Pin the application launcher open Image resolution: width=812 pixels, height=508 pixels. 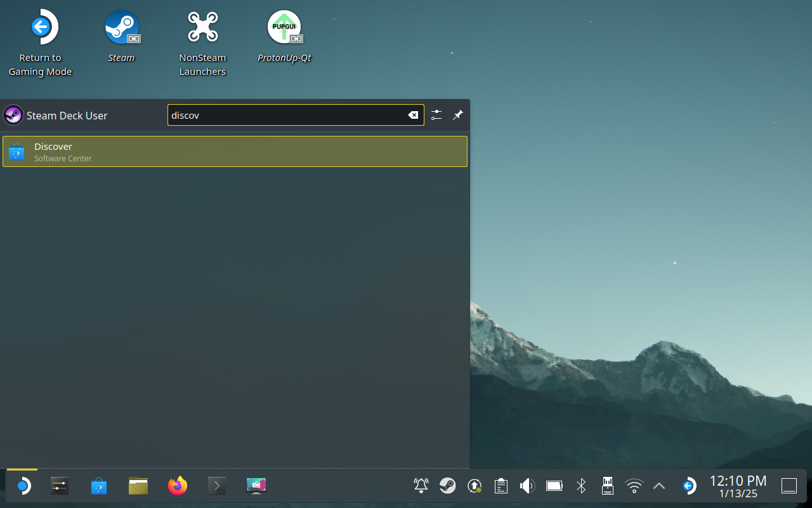[x=458, y=115]
